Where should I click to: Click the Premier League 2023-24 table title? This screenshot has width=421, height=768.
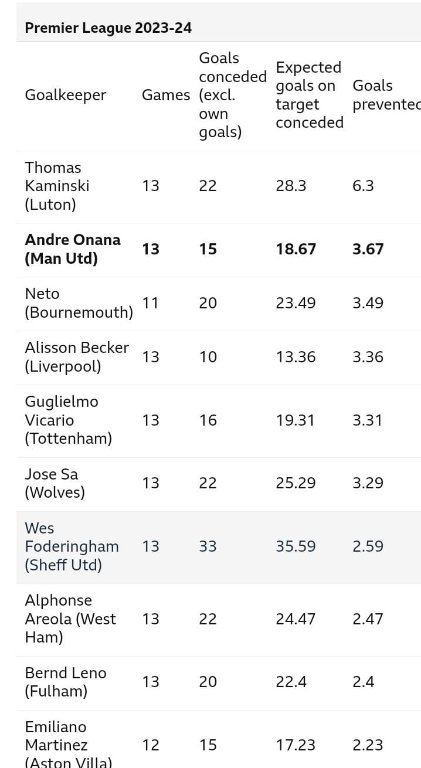[x=108, y=28]
